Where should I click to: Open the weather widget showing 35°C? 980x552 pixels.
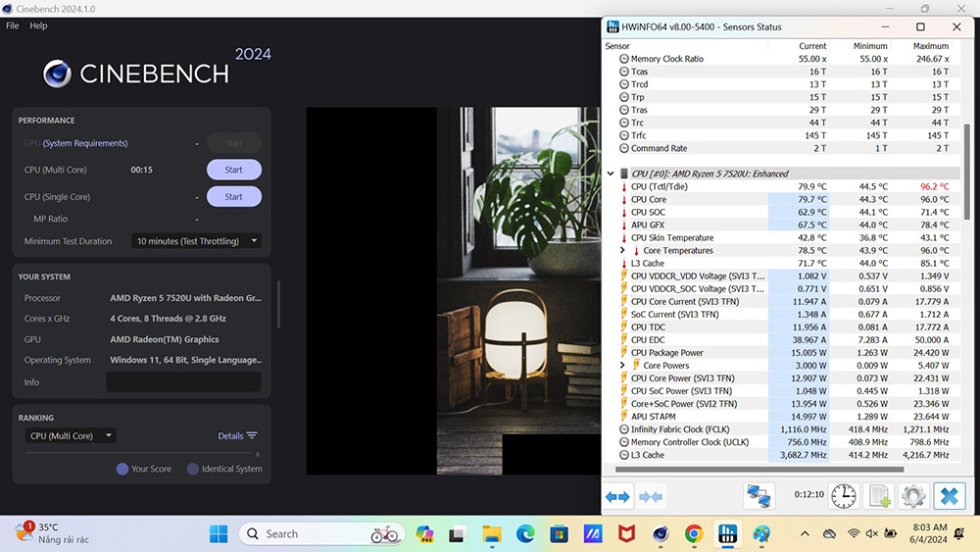click(53, 532)
